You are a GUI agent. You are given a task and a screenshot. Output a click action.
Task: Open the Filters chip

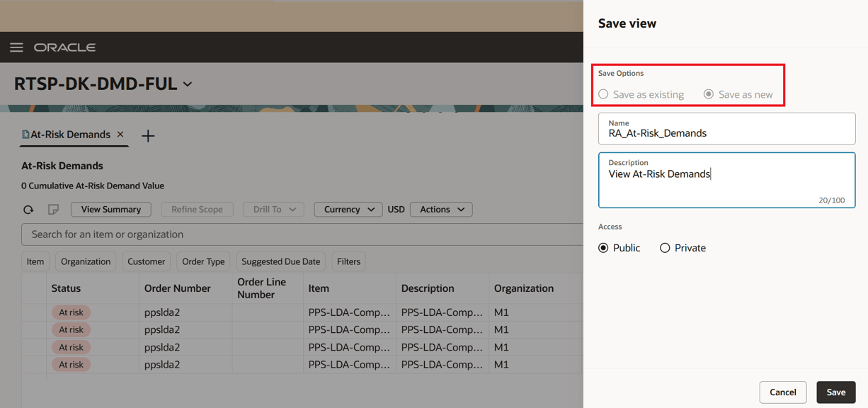pyautogui.click(x=348, y=261)
